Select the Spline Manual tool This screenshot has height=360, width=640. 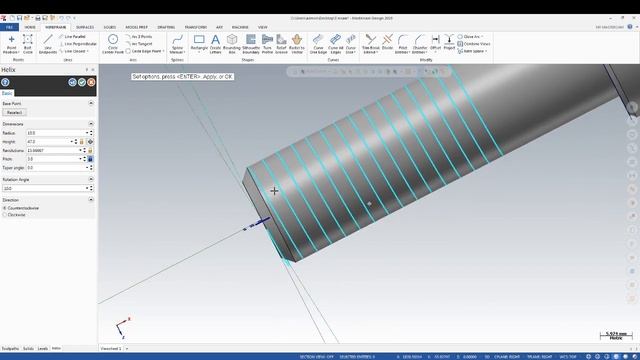tap(177, 44)
